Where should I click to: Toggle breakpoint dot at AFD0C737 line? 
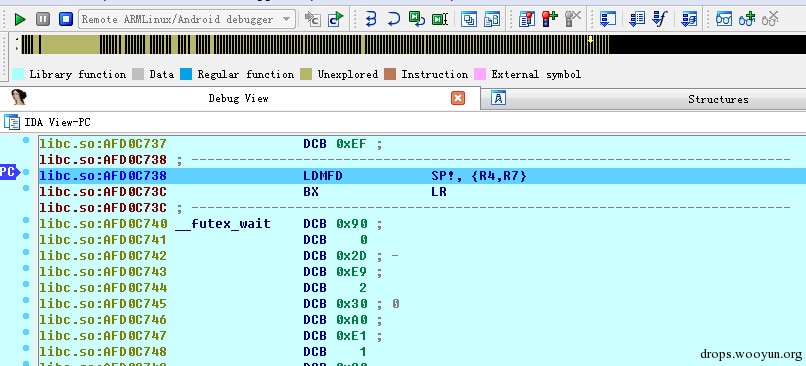tap(26, 140)
